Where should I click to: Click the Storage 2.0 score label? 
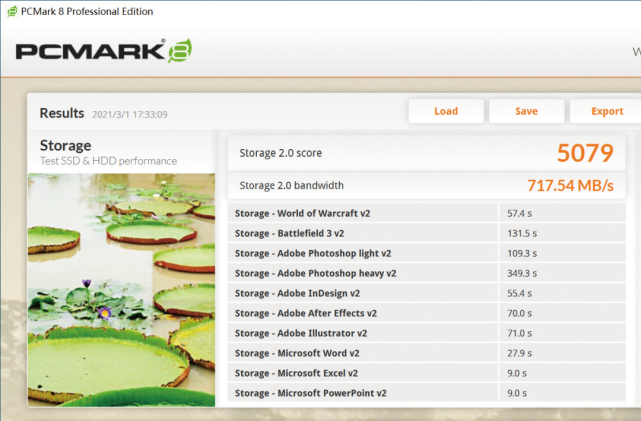pyautogui.click(x=280, y=153)
